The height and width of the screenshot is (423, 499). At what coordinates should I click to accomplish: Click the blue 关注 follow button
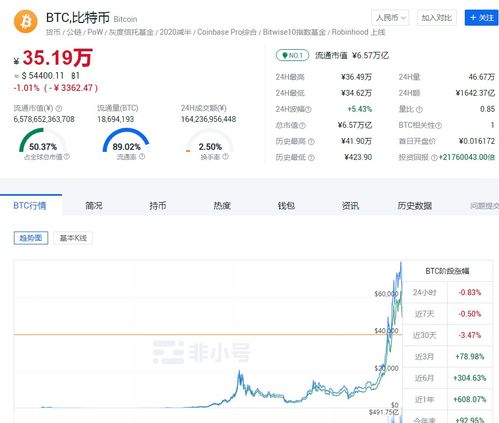click(x=481, y=17)
